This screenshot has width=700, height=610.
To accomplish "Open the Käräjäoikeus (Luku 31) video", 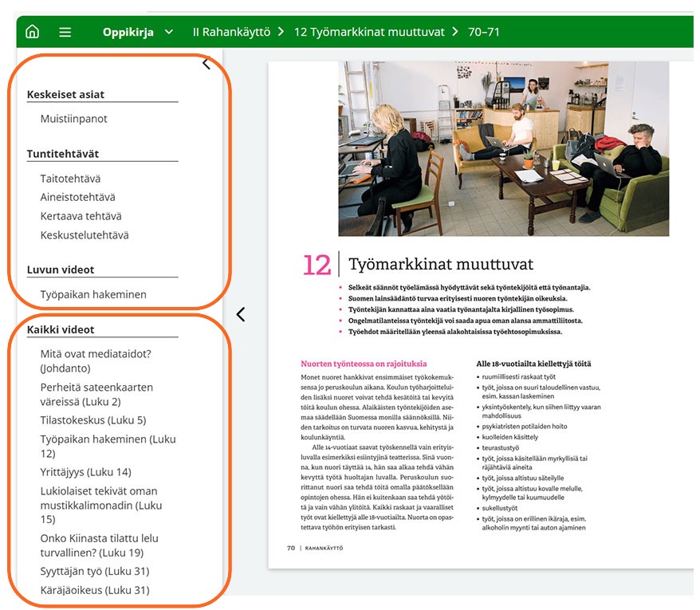I will (x=95, y=590).
